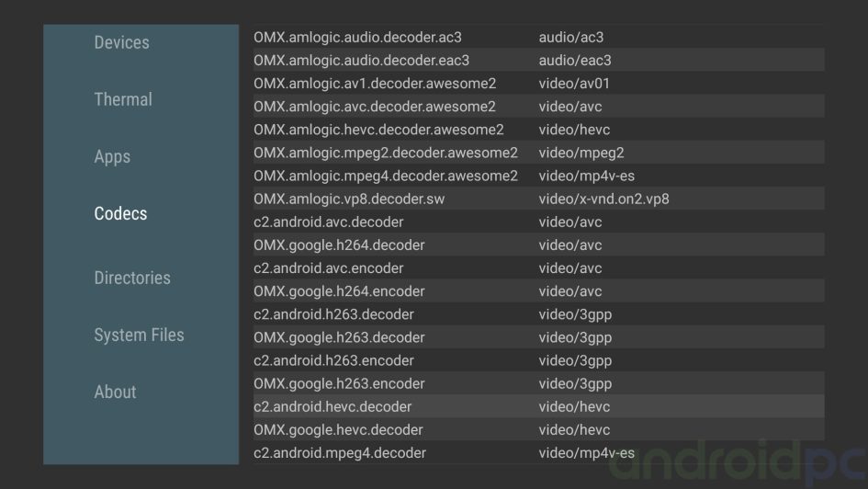Open the Devices section in sidebar
This screenshot has width=868, height=489.
click(x=121, y=42)
